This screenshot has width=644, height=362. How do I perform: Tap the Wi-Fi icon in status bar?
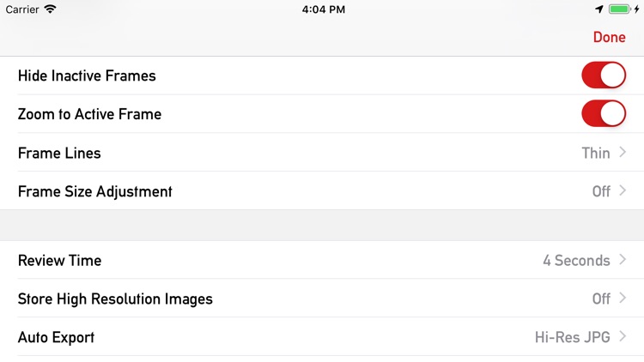(50, 9)
